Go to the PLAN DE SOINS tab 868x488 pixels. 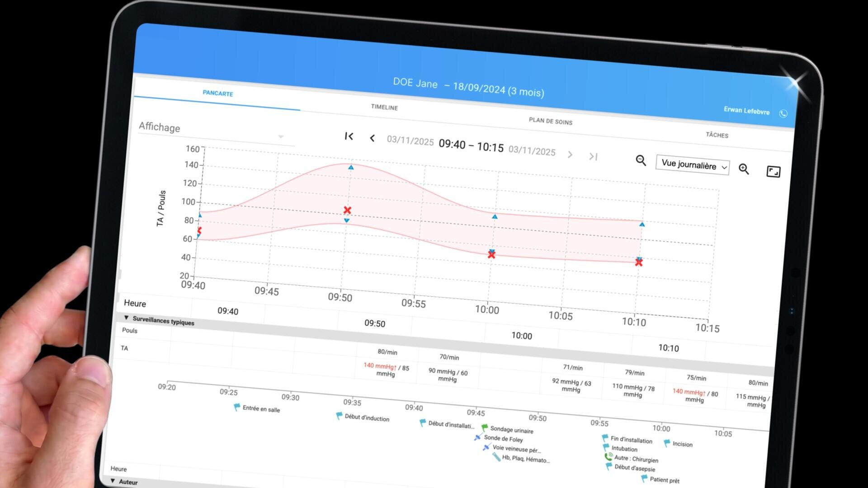[x=550, y=121]
